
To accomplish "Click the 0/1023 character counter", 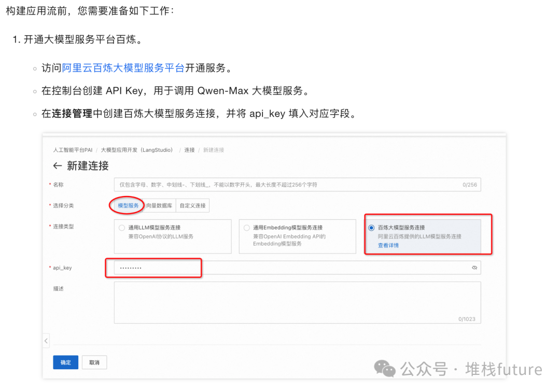I will pos(467,319).
